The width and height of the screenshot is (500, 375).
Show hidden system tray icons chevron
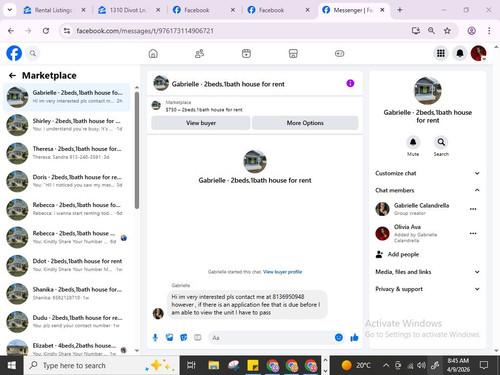pyautogui.click(x=386, y=365)
